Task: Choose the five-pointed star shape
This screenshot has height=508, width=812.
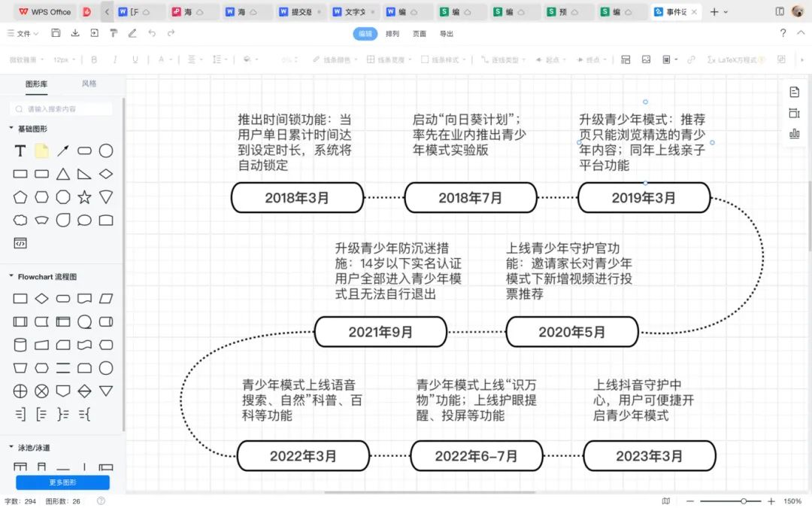Action: coord(84,197)
